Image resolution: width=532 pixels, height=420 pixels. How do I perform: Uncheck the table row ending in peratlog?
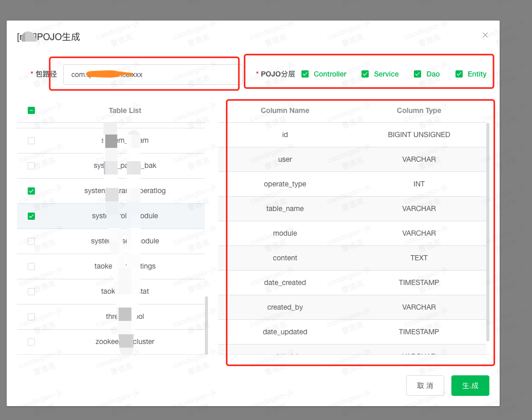(x=31, y=190)
